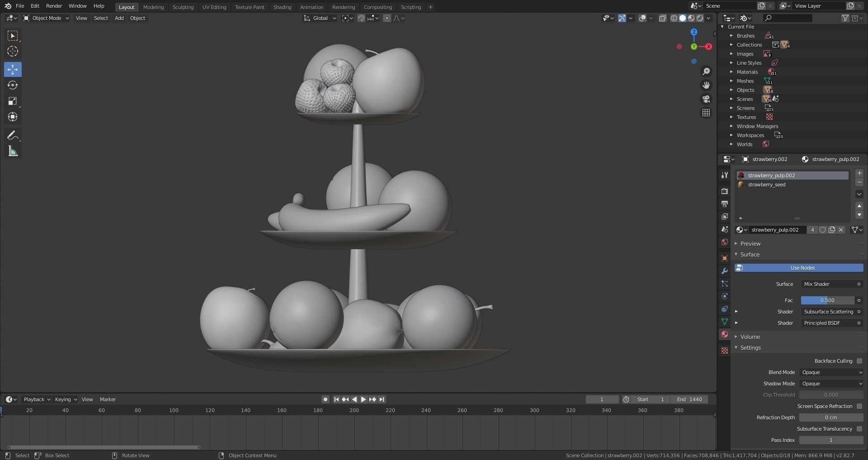This screenshot has height=460, width=868.
Task: Open the Scene properties tab
Action: pos(725,229)
